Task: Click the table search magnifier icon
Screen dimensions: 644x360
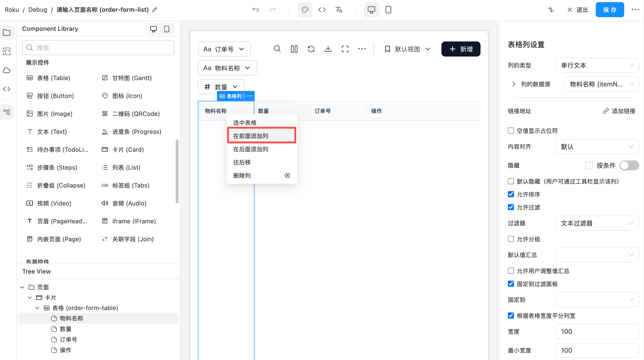Action: pyautogui.click(x=277, y=49)
